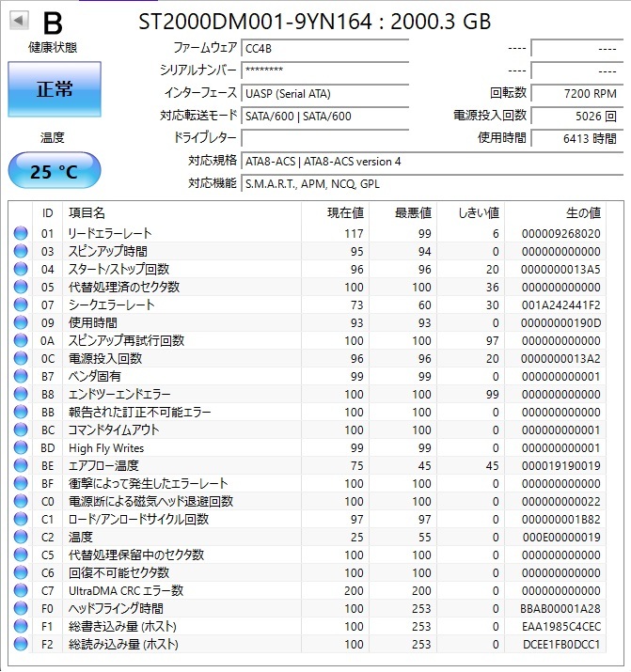
Task: Click the 対応転送モード field SATA/600
Action: click(x=325, y=116)
